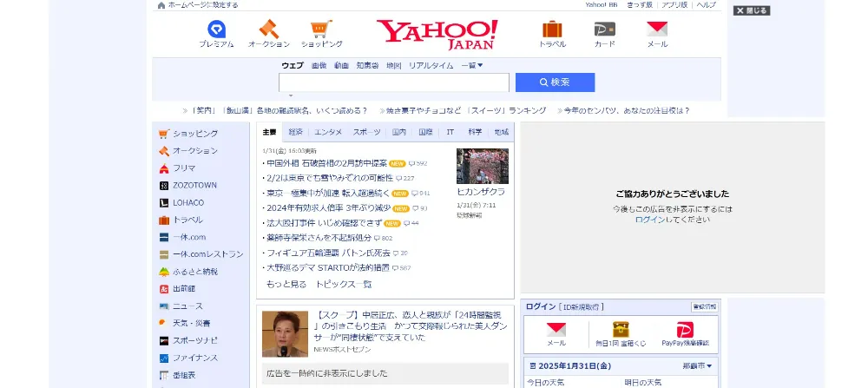Switch to the 経済 news tab
The width and height of the screenshot is (868, 388).
pyautogui.click(x=296, y=132)
